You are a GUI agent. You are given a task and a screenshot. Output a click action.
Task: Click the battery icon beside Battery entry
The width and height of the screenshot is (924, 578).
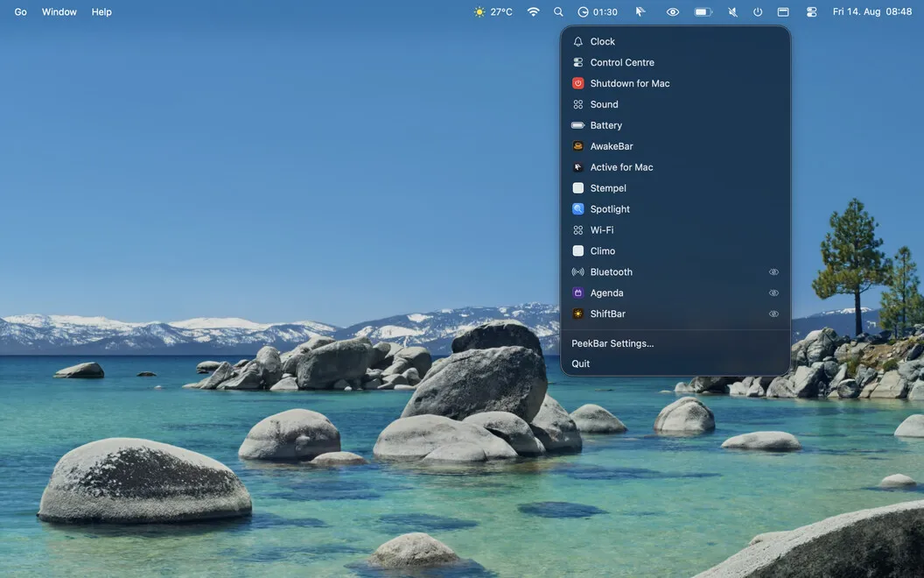(578, 125)
